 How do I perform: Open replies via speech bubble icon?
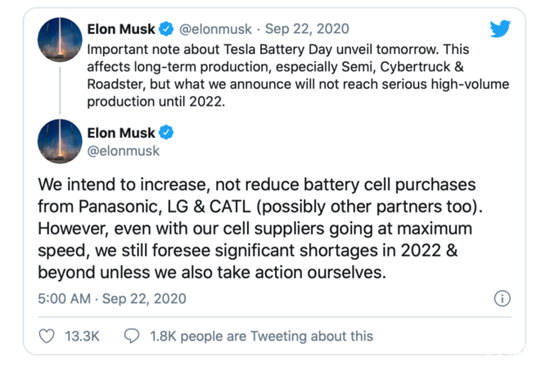click(x=132, y=336)
